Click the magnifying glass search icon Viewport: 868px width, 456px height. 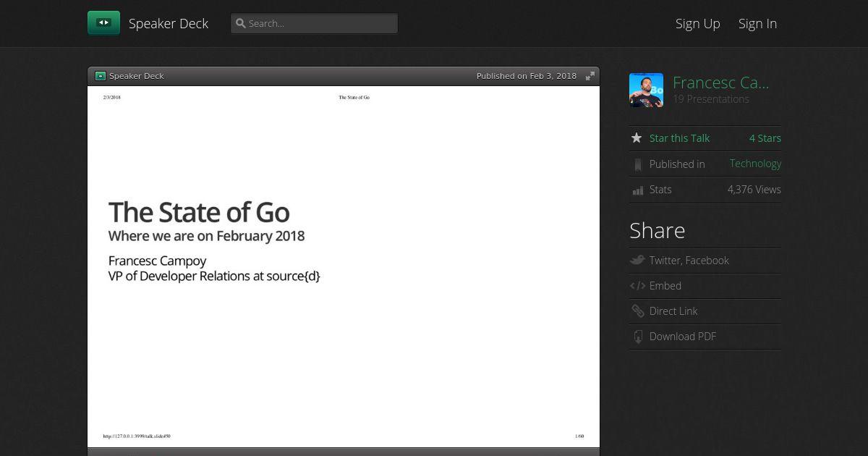[x=241, y=23]
